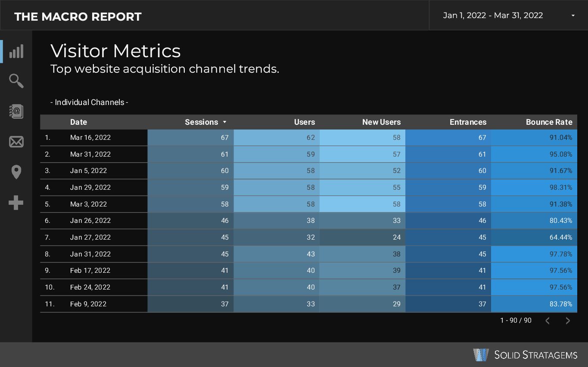Click the 64.44% bounce rate cell
The height and width of the screenshot is (367, 588).
[534, 237]
